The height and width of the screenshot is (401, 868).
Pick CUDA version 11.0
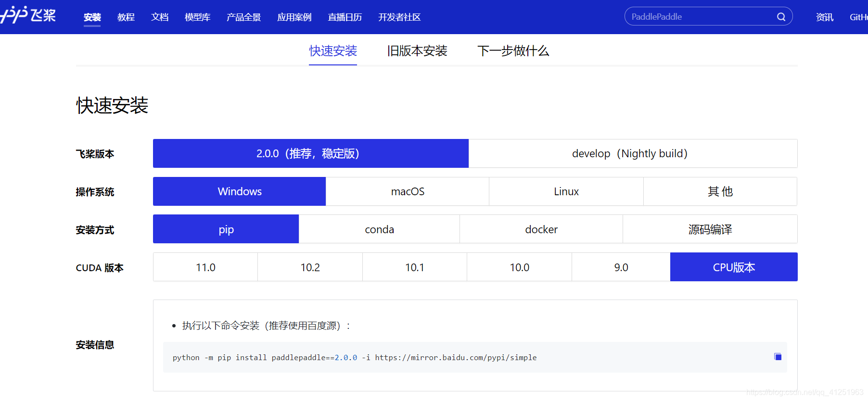[205, 267]
